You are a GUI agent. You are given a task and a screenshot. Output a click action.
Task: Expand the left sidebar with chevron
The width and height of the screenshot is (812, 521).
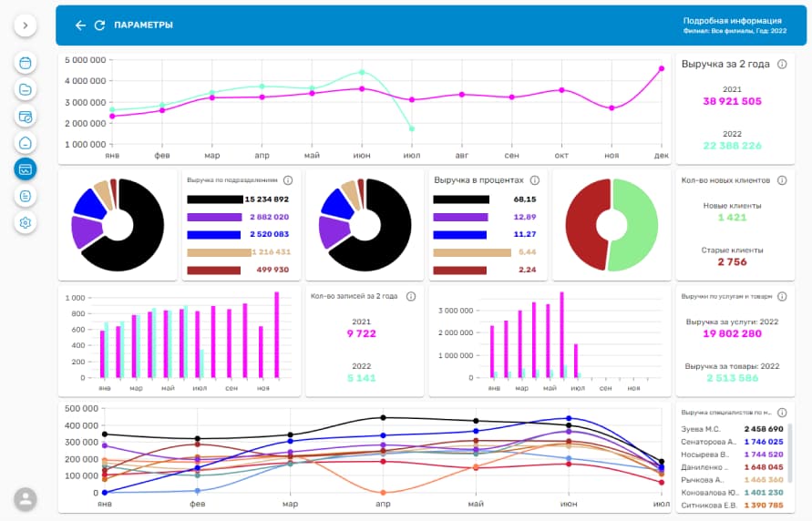25,26
